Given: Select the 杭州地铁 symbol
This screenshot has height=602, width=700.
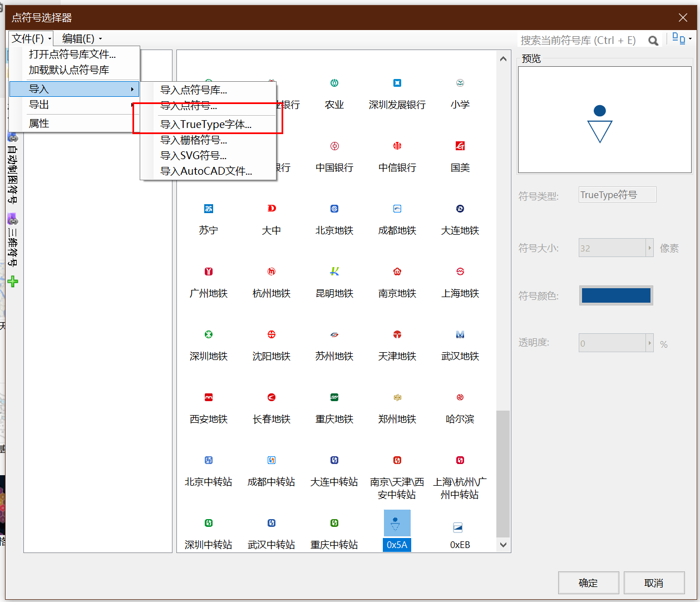Looking at the screenshot, I should (272, 272).
